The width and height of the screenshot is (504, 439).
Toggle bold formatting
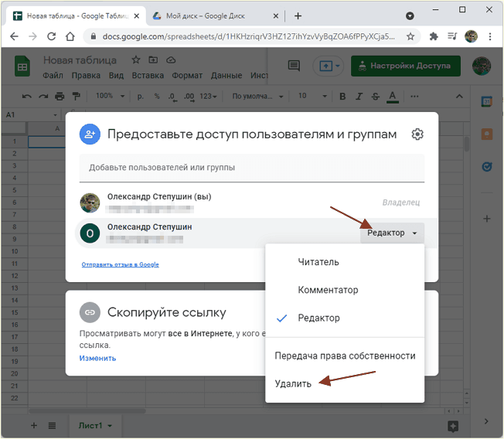click(342, 97)
